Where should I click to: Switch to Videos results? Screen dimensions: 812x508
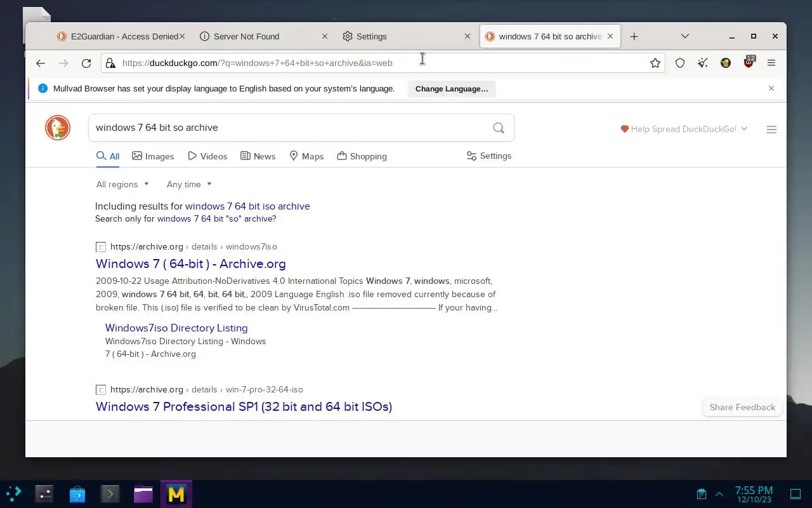click(207, 156)
